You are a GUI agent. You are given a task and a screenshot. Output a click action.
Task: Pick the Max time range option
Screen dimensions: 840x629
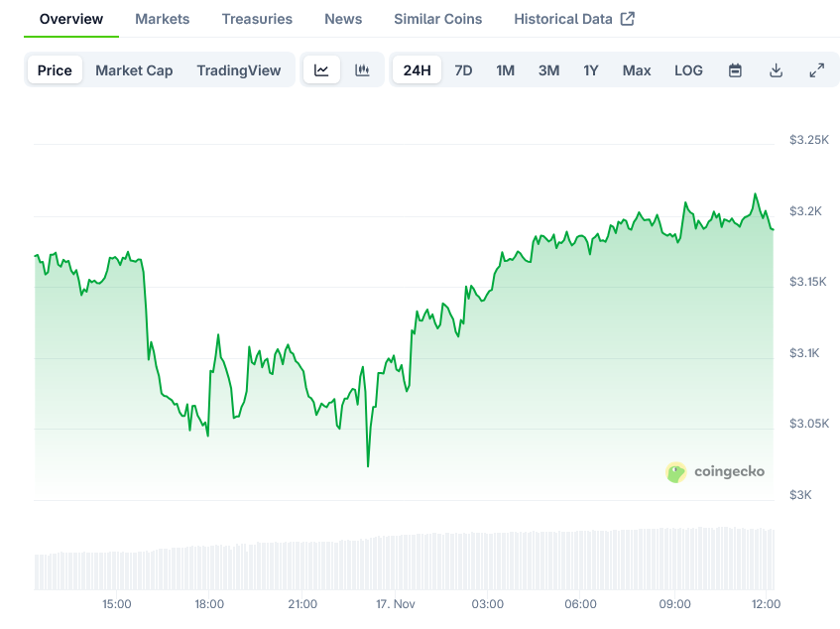coord(636,69)
